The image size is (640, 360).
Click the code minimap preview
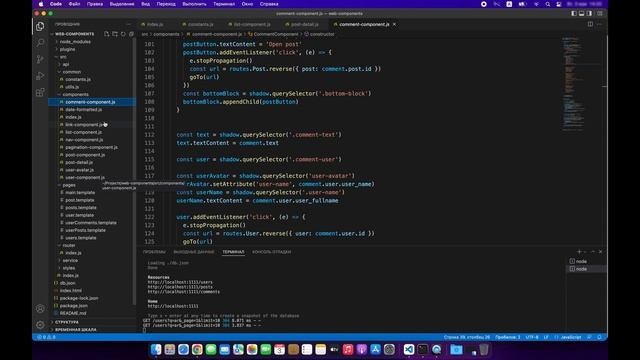(573, 84)
